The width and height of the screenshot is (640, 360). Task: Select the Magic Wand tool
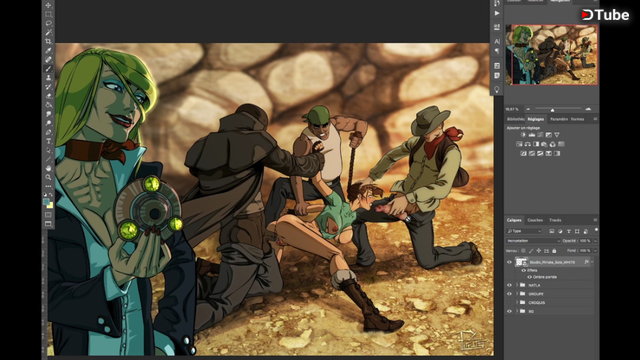pos(49,32)
